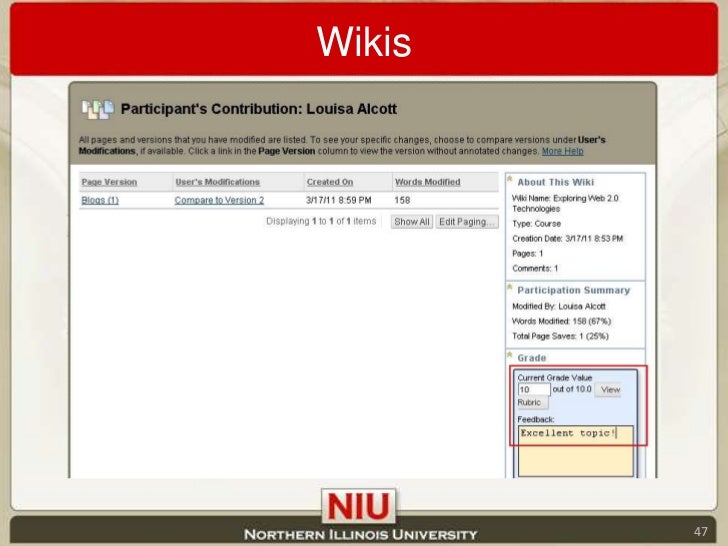The height and width of the screenshot is (546, 728).
Task: Sort by Created On column header
Action: pyautogui.click(x=329, y=182)
